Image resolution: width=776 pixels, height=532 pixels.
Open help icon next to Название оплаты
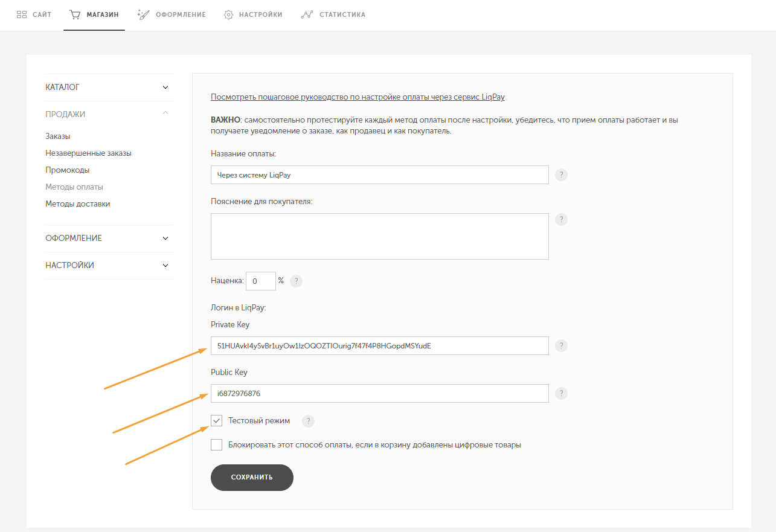(561, 175)
